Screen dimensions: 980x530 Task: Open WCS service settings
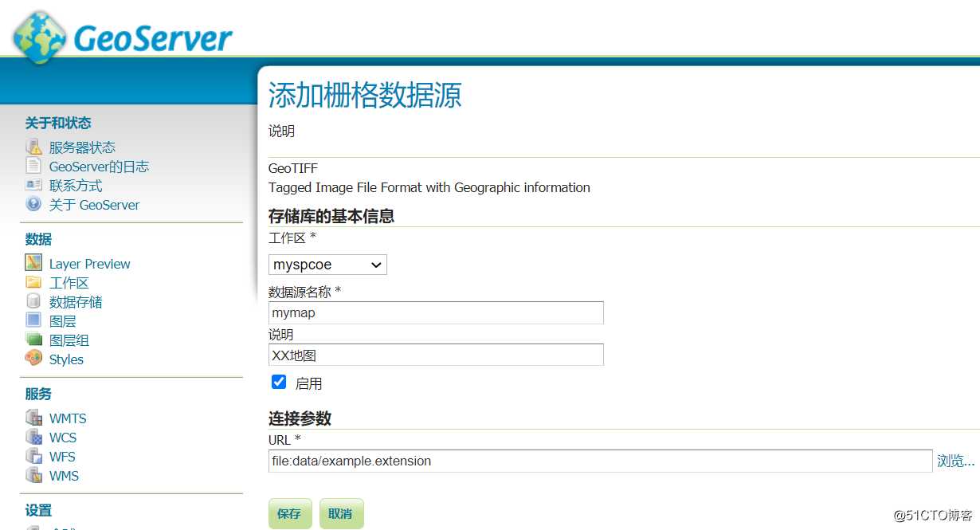pyautogui.click(x=63, y=438)
